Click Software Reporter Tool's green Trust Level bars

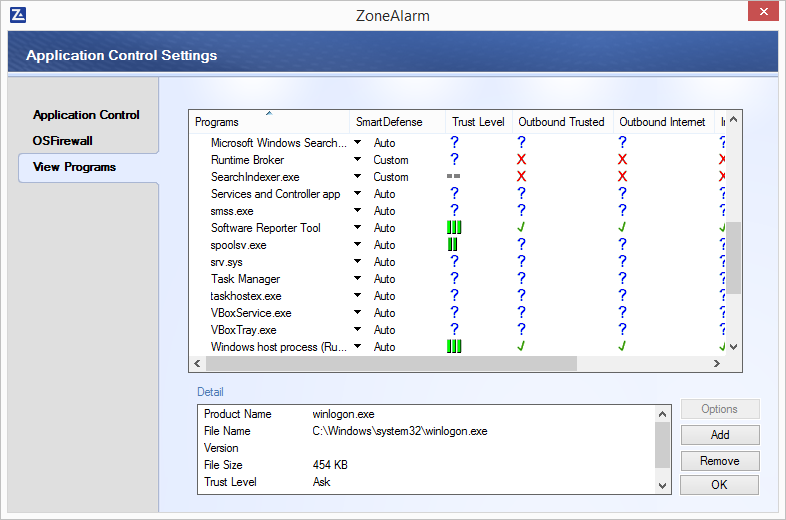[454, 228]
